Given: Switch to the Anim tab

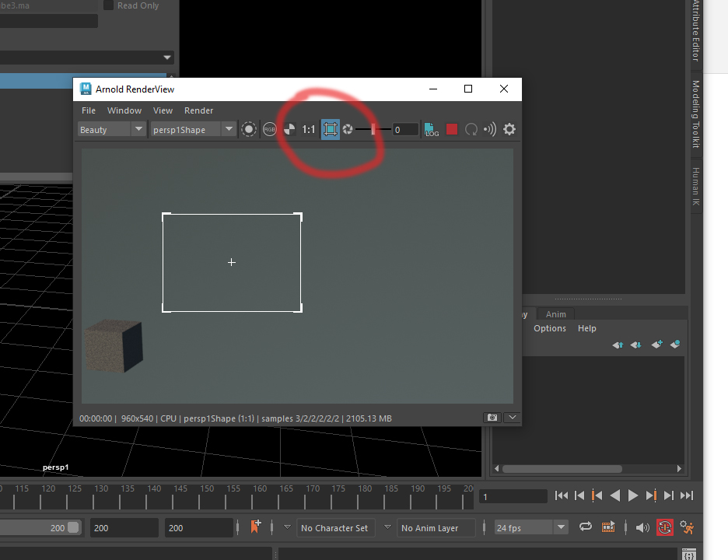Looking at the screenshot, I should pyautogui.click(x=555, y=313).
